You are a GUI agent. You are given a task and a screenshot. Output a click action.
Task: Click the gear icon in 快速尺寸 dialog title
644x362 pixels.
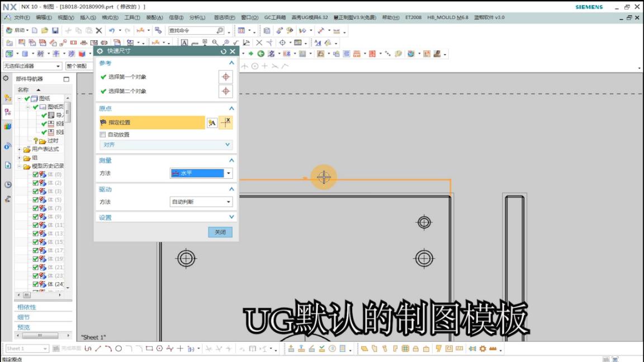(100, 51)
